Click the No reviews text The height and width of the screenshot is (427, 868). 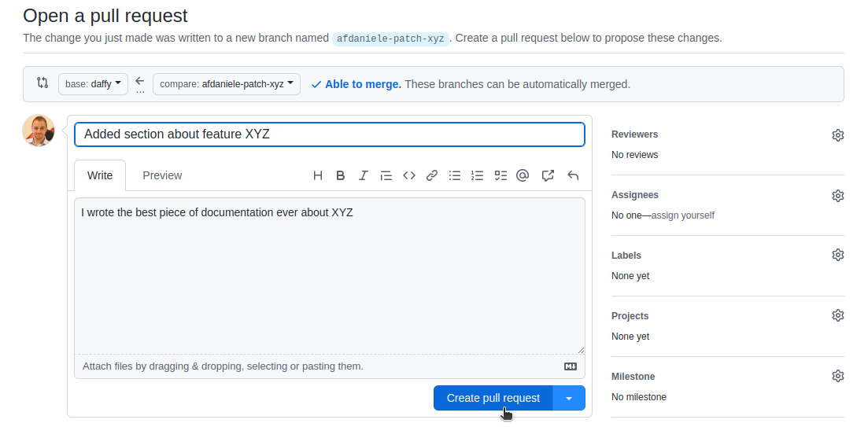634,155
